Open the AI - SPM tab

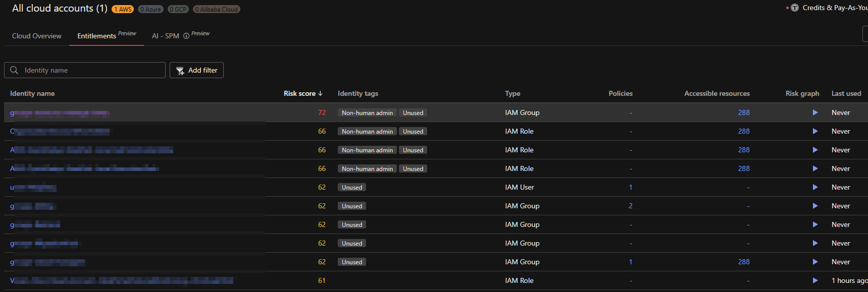click(166, 36)
